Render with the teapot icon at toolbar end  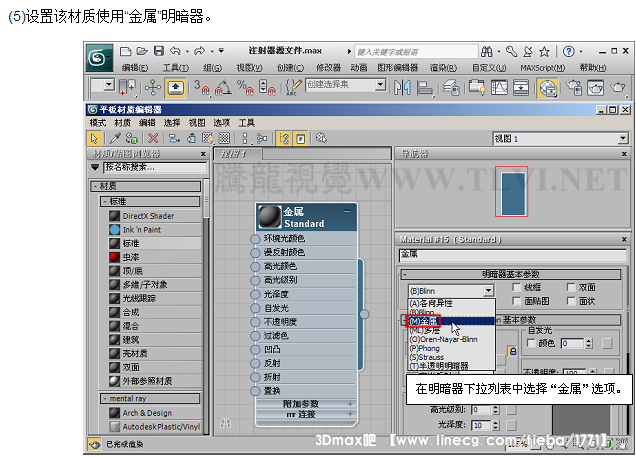pyautogui.click(x=618, y=88)
